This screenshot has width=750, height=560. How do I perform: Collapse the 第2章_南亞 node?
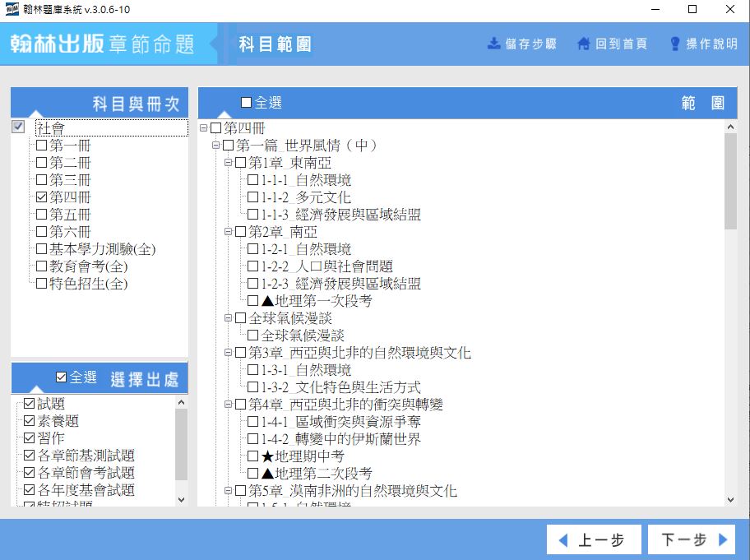(228, 231)
